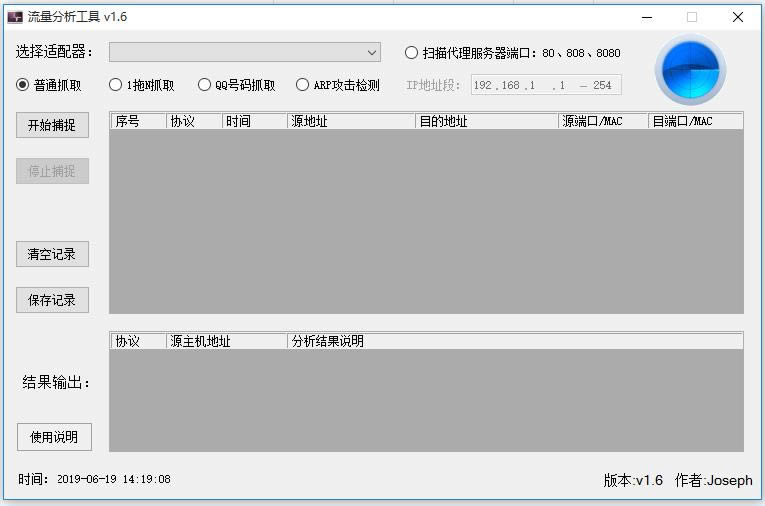This screenshot has width=765, height=506.
Task: Click the app icon in title bar
Action: click(x=15, y=17)
